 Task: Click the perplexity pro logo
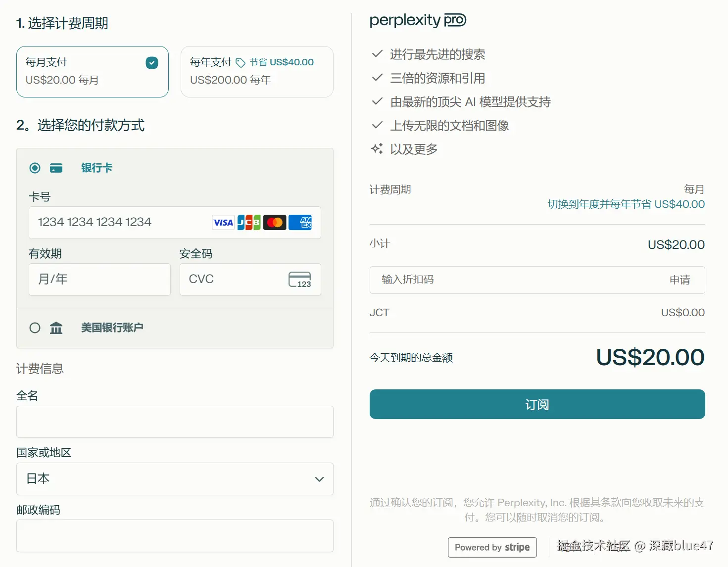pos(418,20)
